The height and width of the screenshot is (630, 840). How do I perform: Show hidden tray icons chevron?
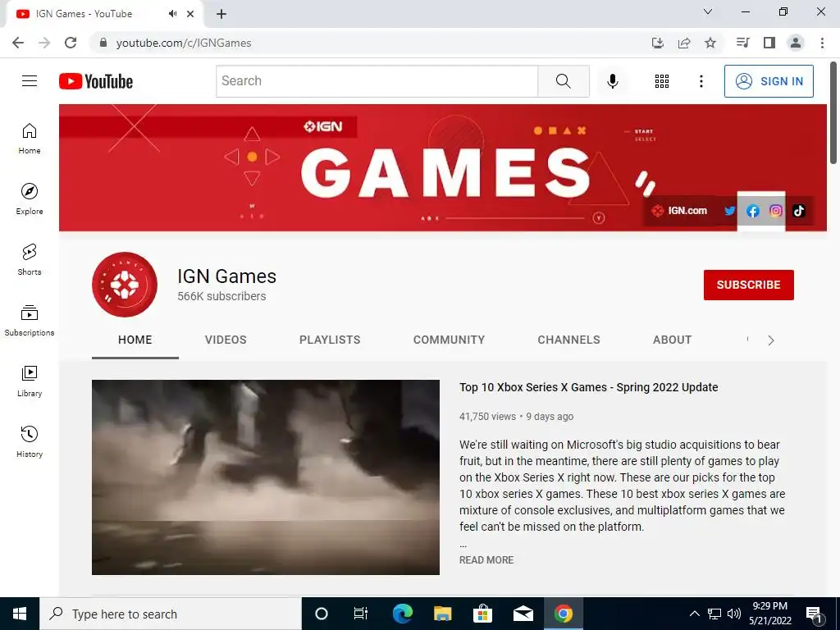[x=694, y=614]
